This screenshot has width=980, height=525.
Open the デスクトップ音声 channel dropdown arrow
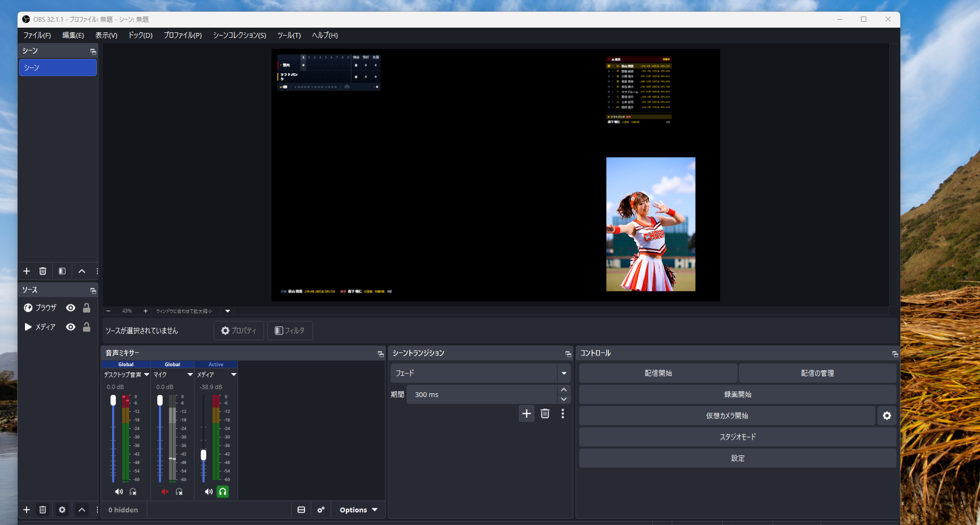pyautogui.click(x=147, y=375)
